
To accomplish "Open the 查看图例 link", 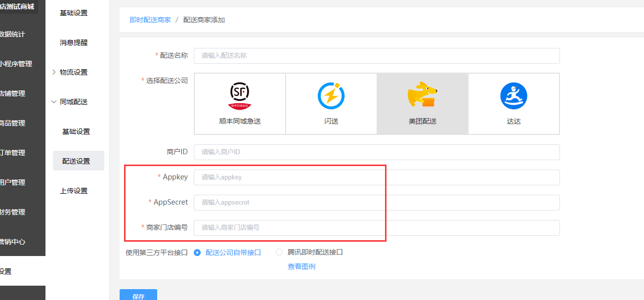I will 301,266.
